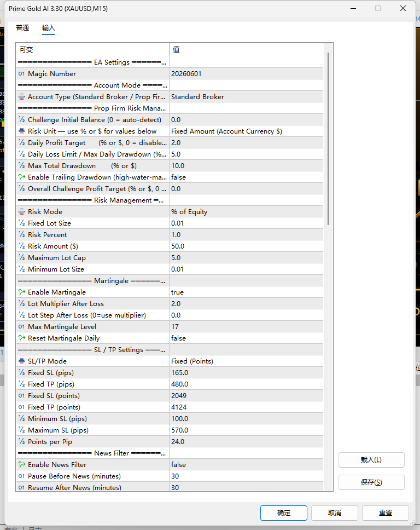This screenshot has width=420, height=530.
Task: Edit the Magic Number value 20260601
Action: pyautogui.click(x=246, y=74)
